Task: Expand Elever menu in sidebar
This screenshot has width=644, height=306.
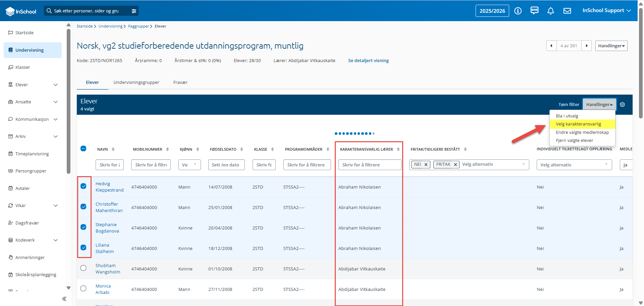Action: 56,85
